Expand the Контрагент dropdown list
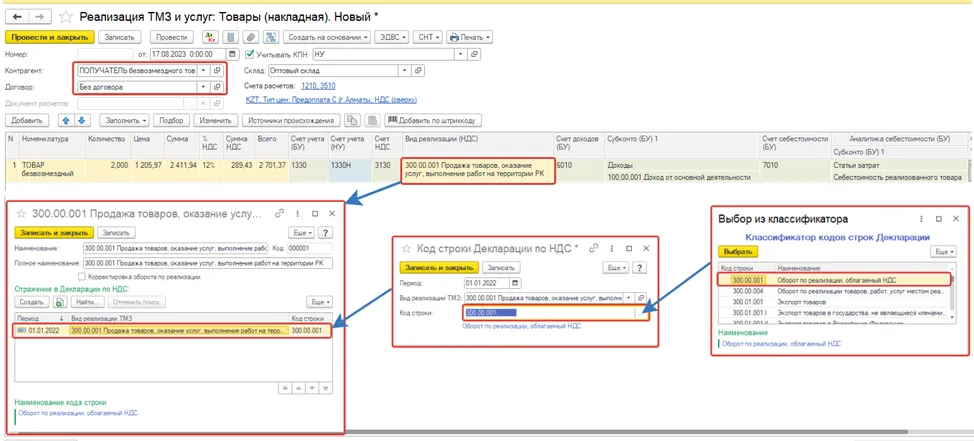974x441 pixels. point(204,70)
